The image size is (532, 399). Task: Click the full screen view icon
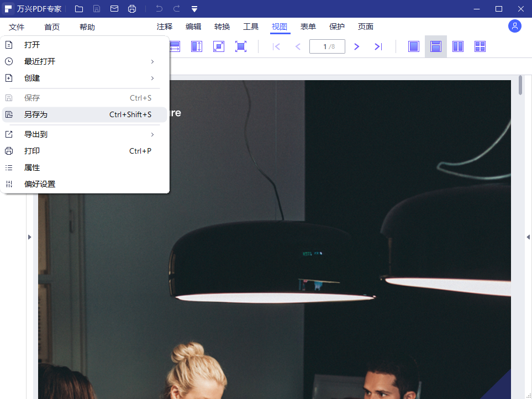click(x=241, y=46)
